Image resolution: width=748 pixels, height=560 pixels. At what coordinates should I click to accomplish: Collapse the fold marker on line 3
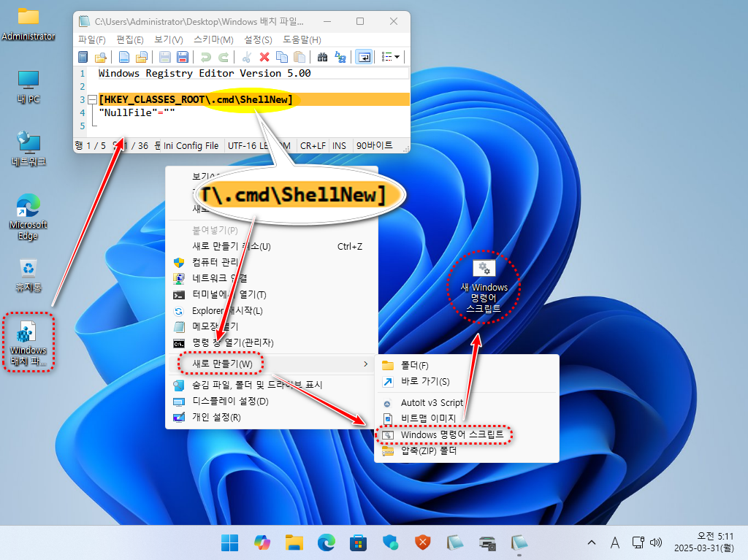(x=93, y=100)
